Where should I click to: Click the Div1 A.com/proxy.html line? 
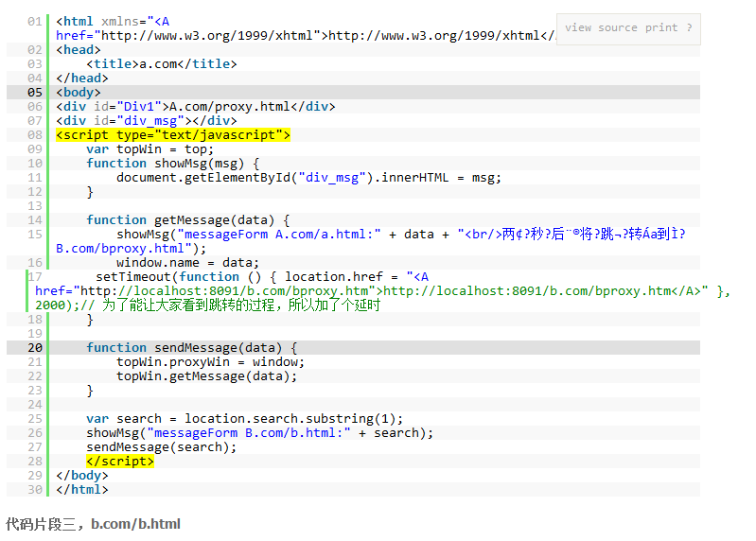pyautogui.click(x=195, y=107)
